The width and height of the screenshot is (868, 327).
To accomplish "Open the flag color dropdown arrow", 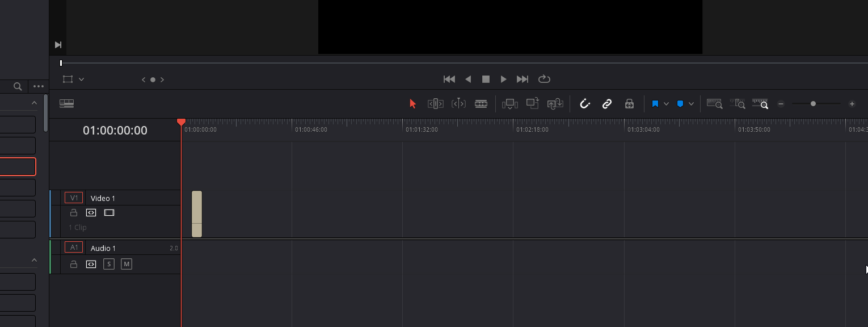I will point(666,104).
